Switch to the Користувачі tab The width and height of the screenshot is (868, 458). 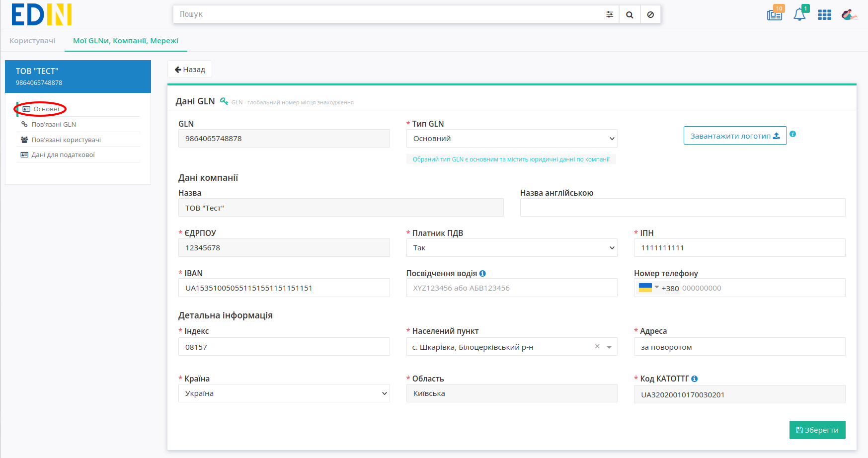point(32,41)
